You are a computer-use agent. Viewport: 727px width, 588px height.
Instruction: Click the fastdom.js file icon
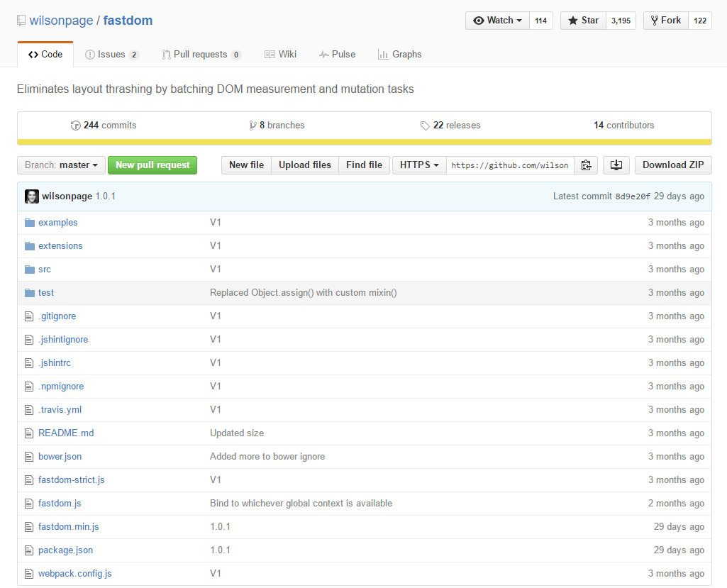tap(29, 504)
